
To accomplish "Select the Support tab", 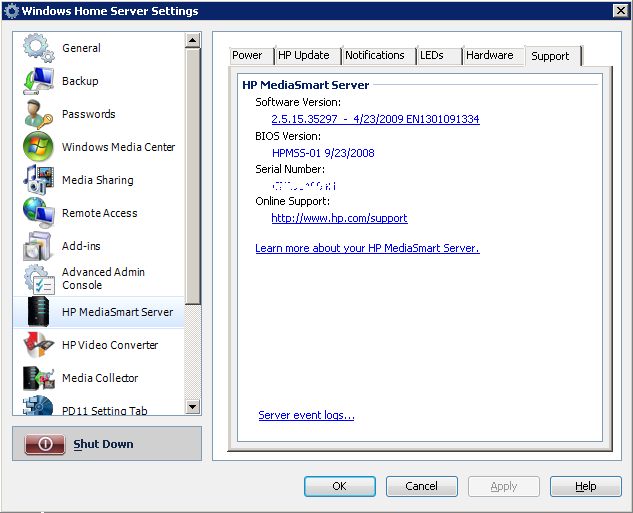I will point(552,56).
